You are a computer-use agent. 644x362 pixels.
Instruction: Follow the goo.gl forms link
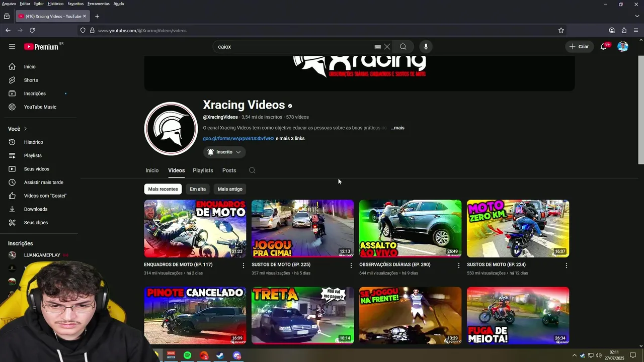point(238,139)
